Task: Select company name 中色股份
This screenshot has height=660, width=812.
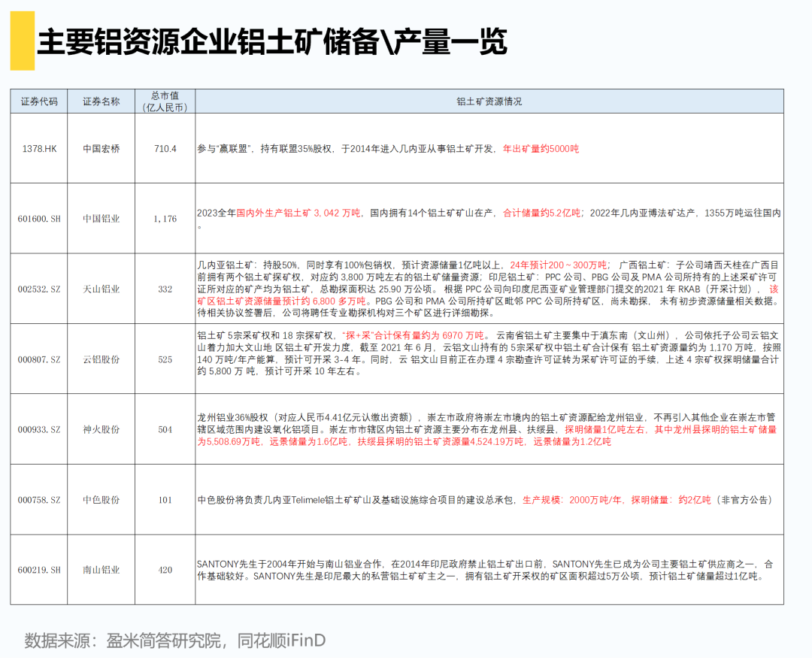Action: click(x=101, y=500)
